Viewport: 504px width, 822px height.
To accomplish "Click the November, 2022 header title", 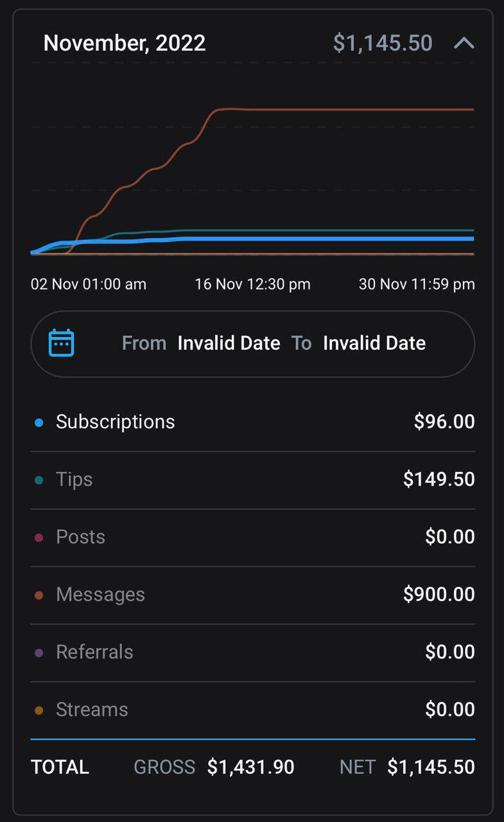I will pyautogui.click(x=125, y=43).
